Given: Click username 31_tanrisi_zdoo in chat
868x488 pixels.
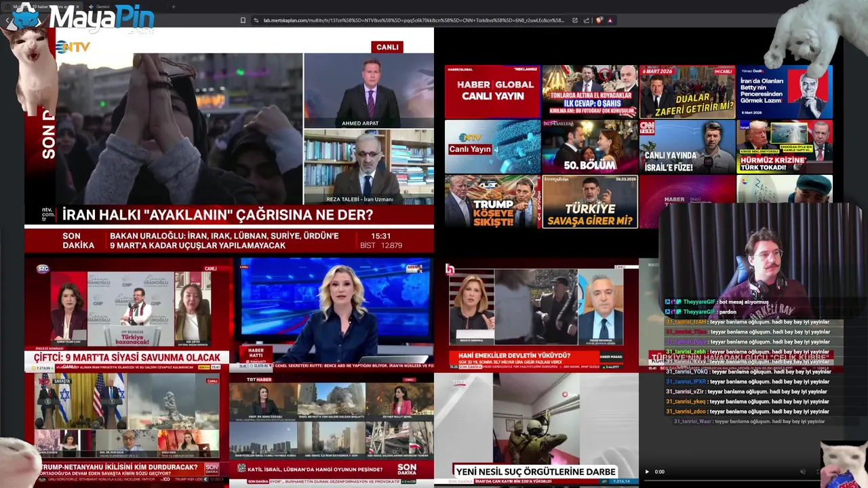Looking at the screenshot, I should tap(686, 411).
